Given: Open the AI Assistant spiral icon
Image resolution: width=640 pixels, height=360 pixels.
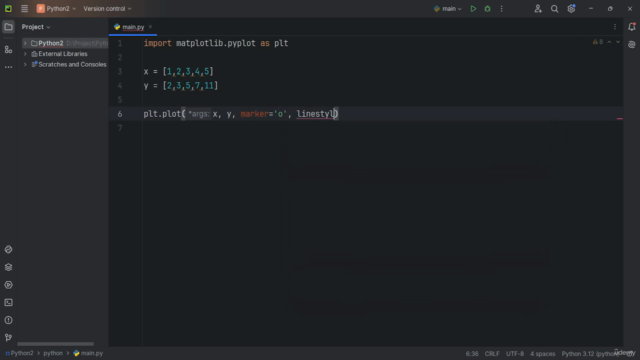Looking at the screenshot, I should tap(632, 44).
